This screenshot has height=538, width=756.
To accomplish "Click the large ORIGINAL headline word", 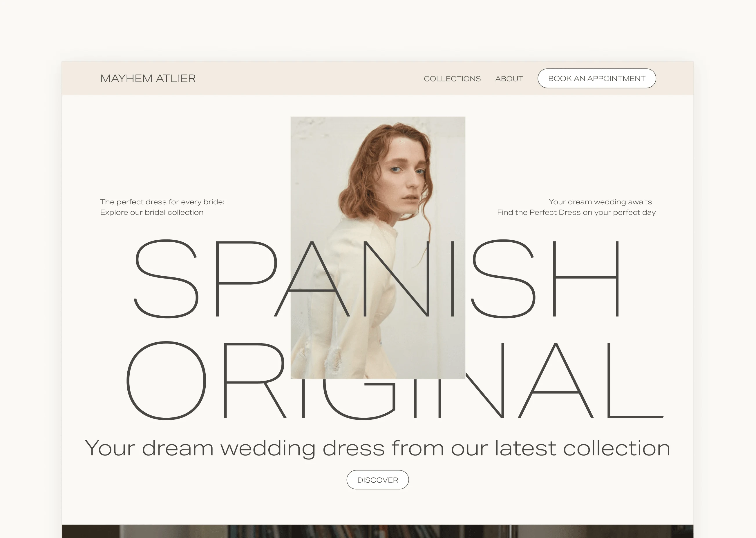I will [395, 381].
